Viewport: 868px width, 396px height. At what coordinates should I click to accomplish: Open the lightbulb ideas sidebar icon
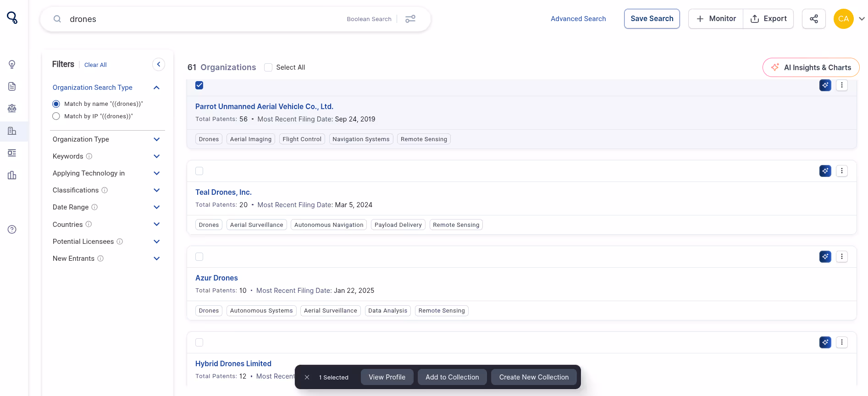[12, 64]
